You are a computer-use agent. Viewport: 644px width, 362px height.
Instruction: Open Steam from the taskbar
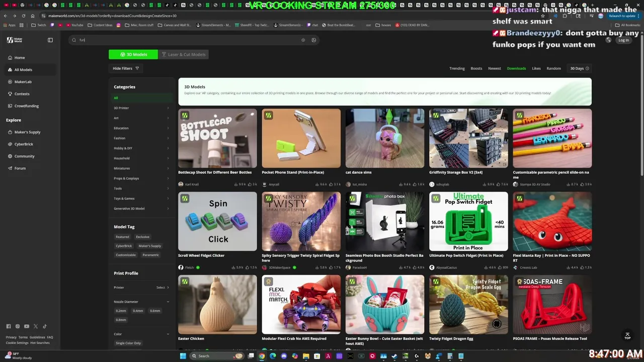point(394,356)
